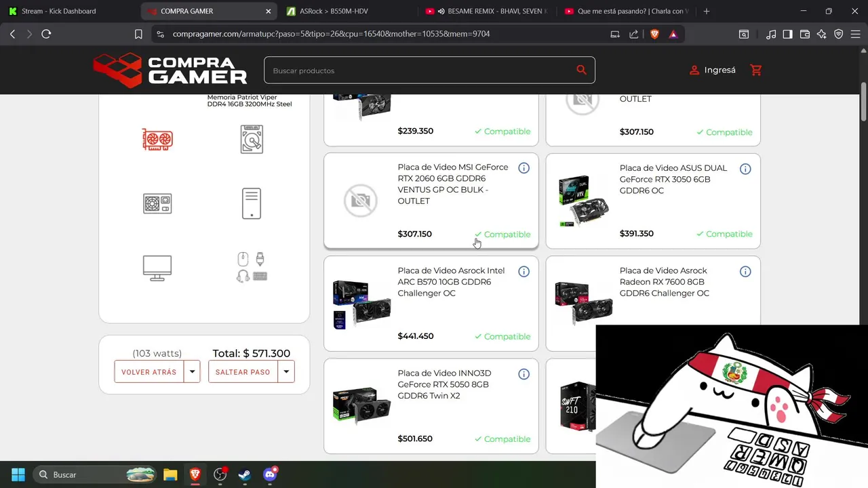Expand the Saltear Paso dropdown arrow

pyautogui.click(x=286, y=371)
